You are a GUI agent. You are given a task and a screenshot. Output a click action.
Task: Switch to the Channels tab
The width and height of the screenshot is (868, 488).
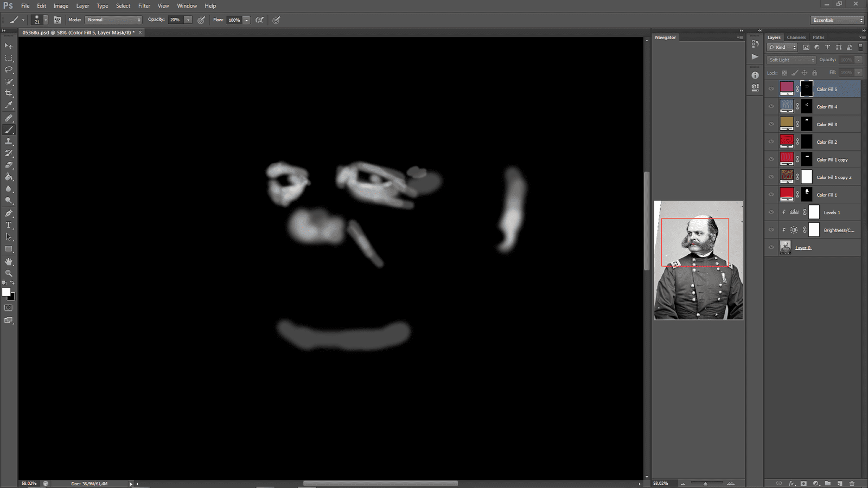click(796, 37)
